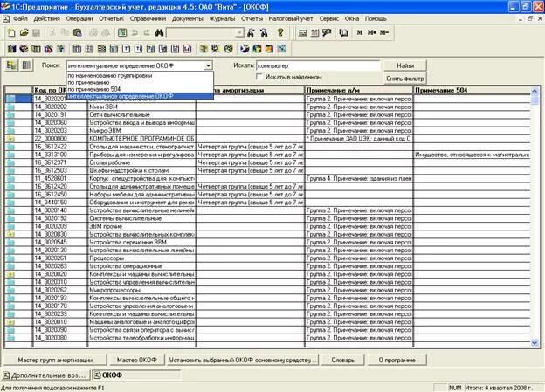Image resolution: width=545 pixels, height=392 pixels.
Task: Click the app icon left of Файл menu
Action: point(6,18)
